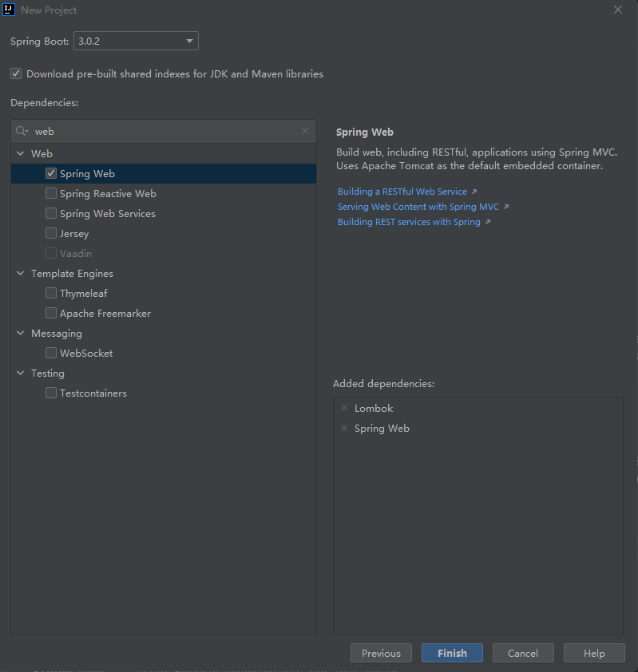
Task: Go back with the Previous button
Action: click(381, 653)
